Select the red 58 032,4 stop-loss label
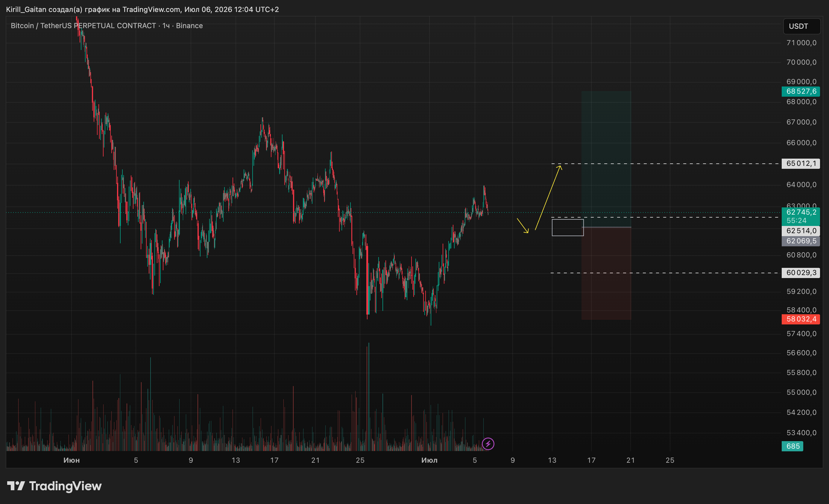Viewport: 829px width, 504px height. click(801, 319)
